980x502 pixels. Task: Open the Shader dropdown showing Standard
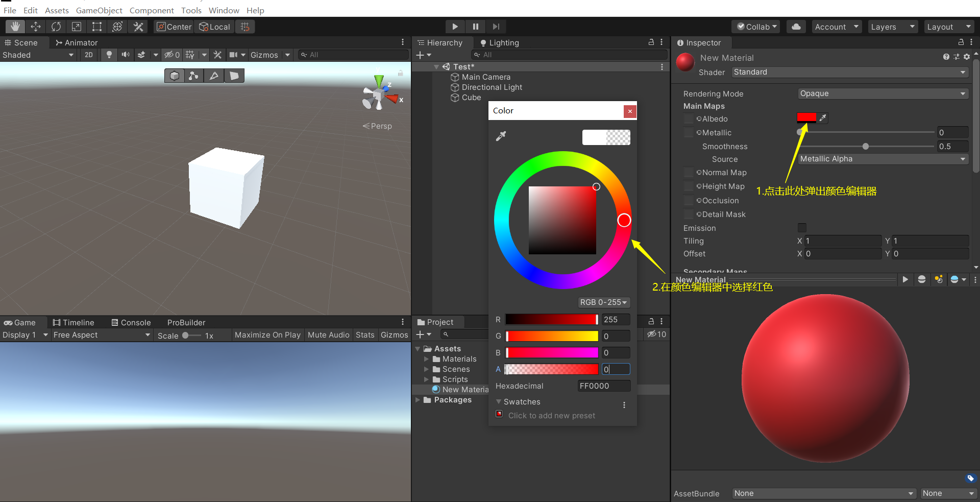(849, 72)
